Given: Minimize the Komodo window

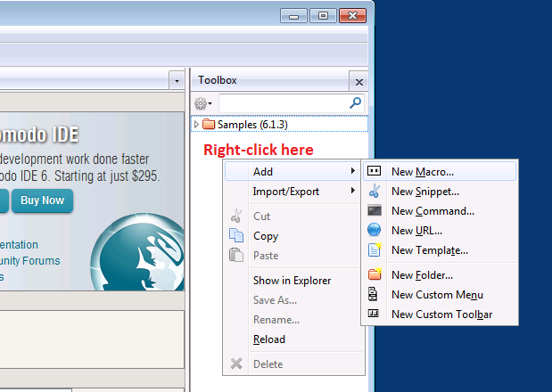Looking at the screenshot, I should point(294,16).
